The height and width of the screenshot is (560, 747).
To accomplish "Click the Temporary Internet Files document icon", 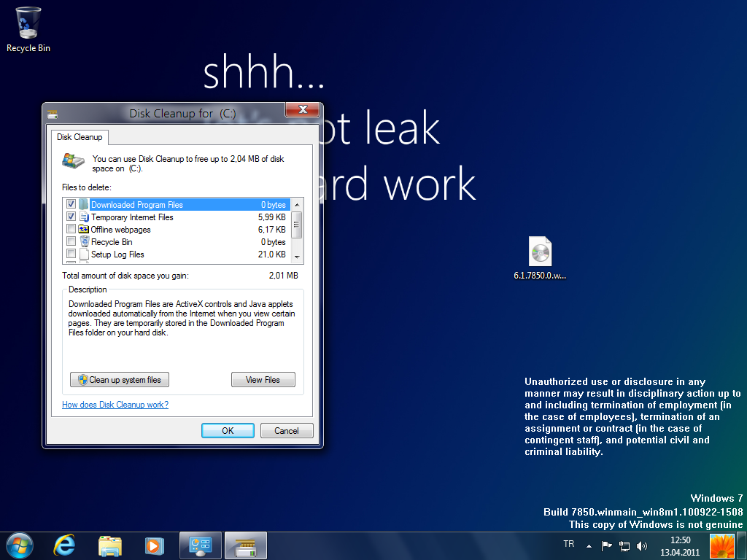I will pyautogui.click(x=82, y=217).
